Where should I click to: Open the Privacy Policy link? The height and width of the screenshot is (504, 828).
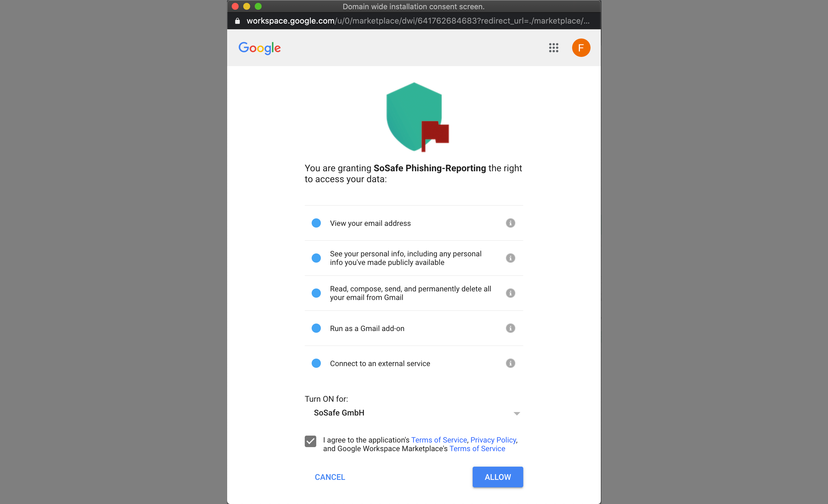493,440
